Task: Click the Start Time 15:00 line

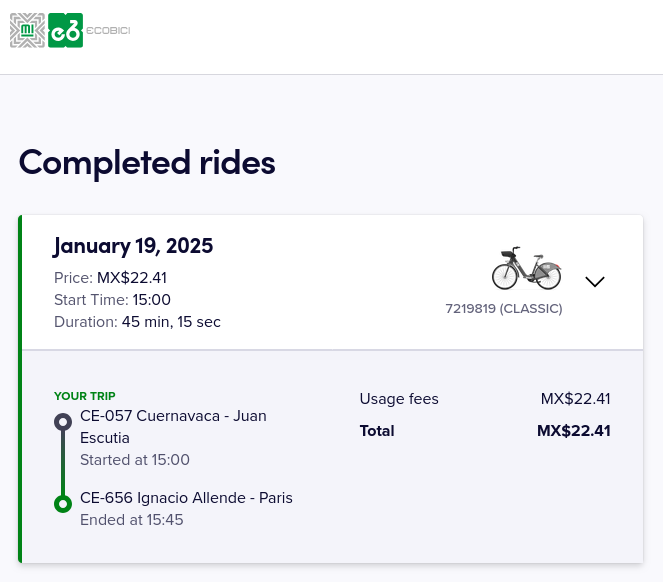Action: 112,300
